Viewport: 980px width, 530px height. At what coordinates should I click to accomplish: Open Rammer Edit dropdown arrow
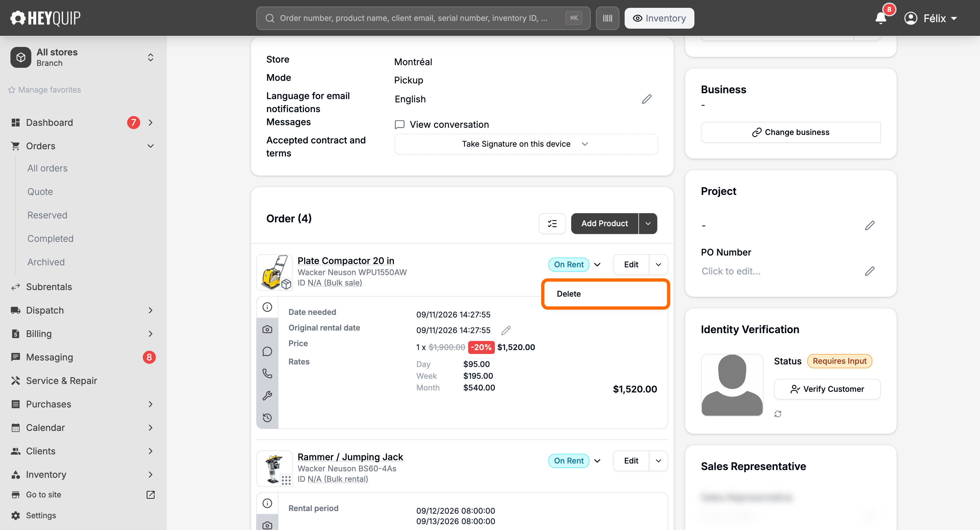click(x=659, y=461)
